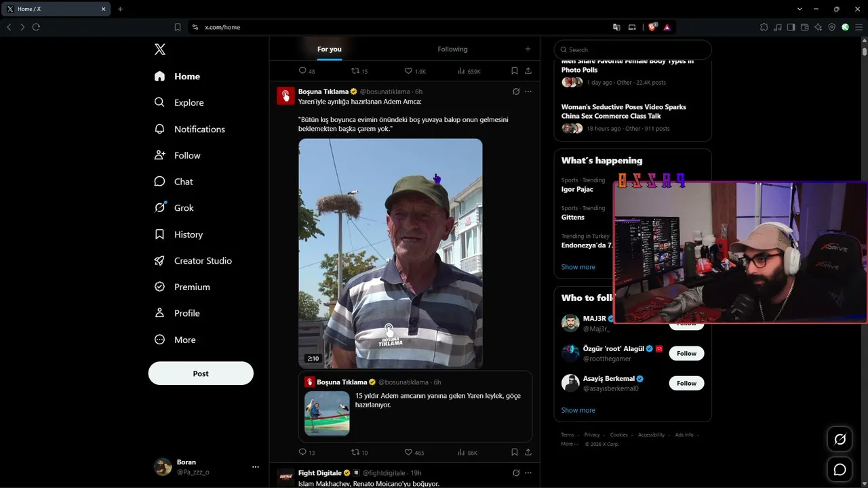Image resolution: width=868 pixels, height=488 pixels.
Task: Switch to the Following tab
Action: tap(452, 49)
